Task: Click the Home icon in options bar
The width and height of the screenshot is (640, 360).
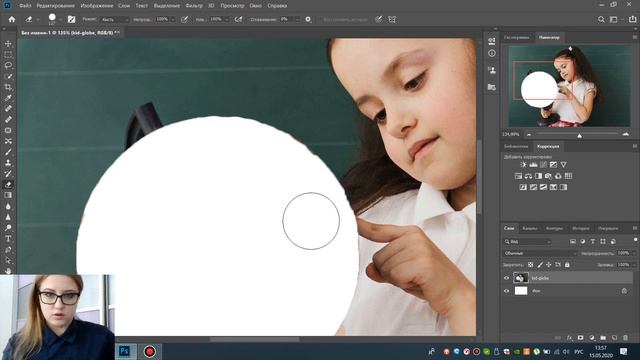Action: coord(12,19)
